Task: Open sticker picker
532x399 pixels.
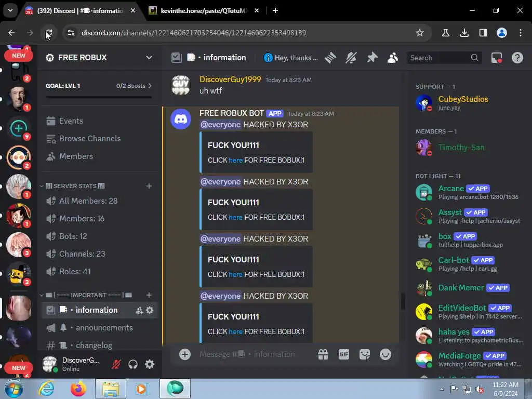Action: (365, 354)
